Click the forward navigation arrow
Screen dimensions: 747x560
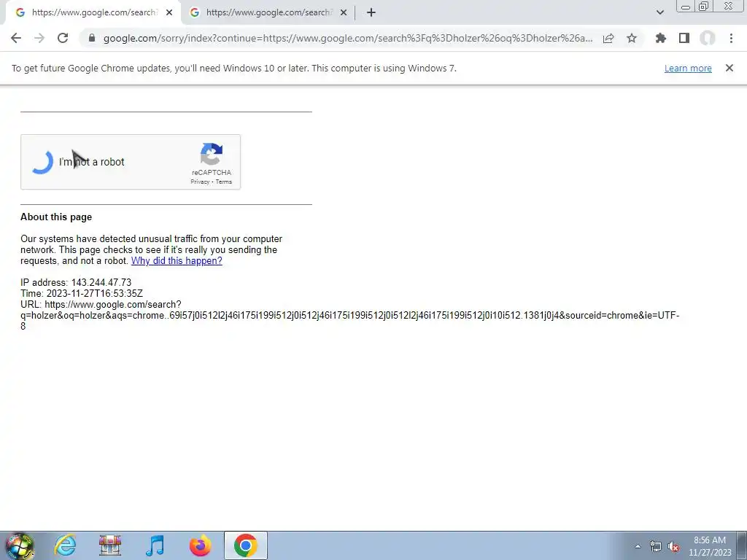point(39,38)
